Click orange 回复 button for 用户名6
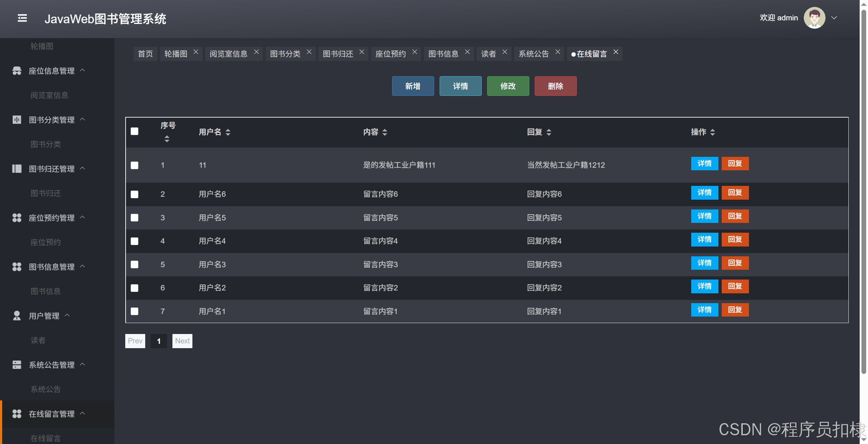 click(x=735, y=193)
